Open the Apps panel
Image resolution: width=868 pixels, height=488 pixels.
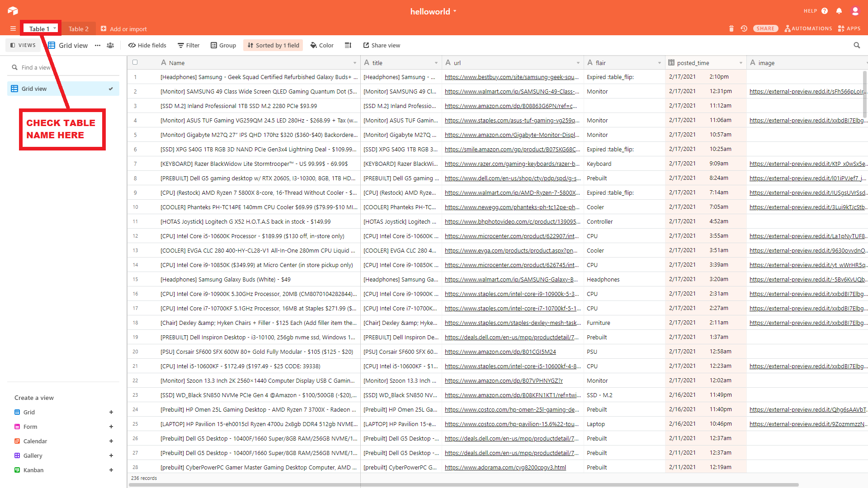pyautogui.click(x=849, y=28)
